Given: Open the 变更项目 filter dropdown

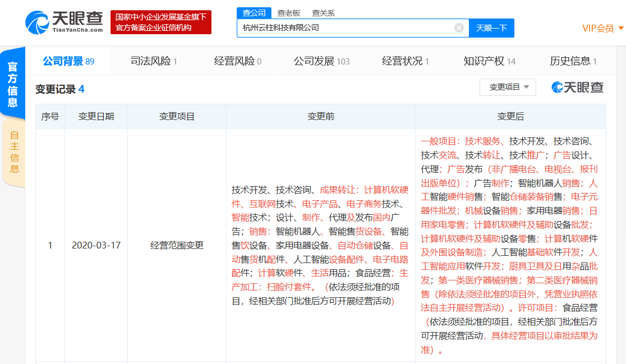Looking at the screenshot, I should [x=507, y=87].
